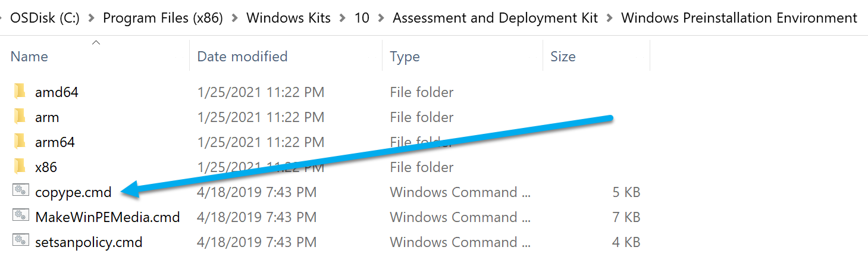This screenshot has height=275, width=868.
Task: Expand the chevron after Assessment and Deployment Kit
Action: [x=609, y=18]
